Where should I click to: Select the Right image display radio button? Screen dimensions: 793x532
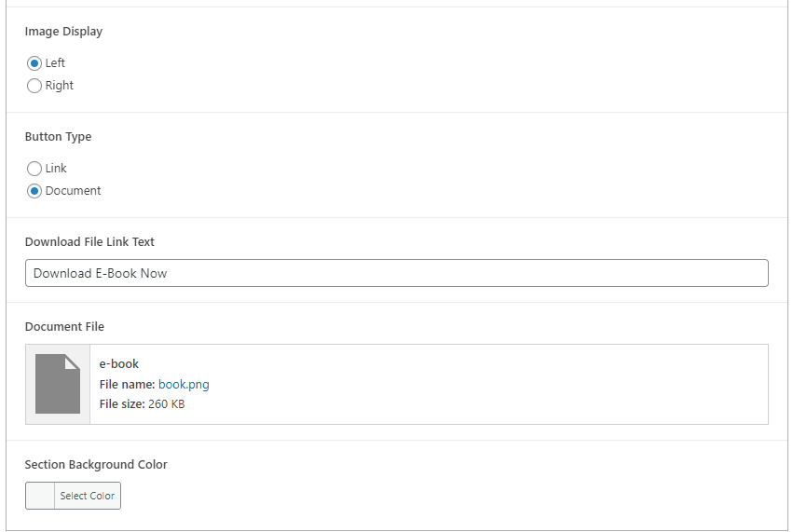[34, 86]
